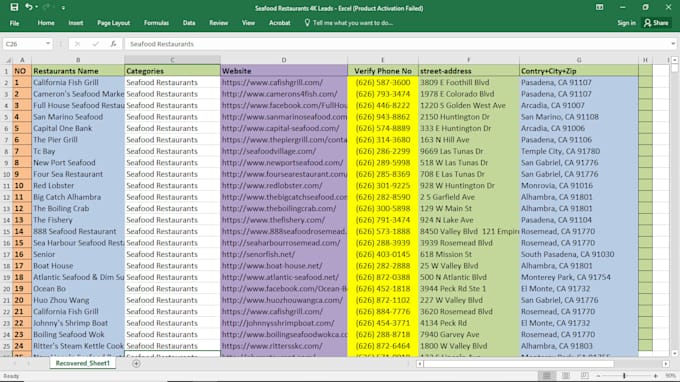Select column G header

pyautogui.click(x=579, y=60)
